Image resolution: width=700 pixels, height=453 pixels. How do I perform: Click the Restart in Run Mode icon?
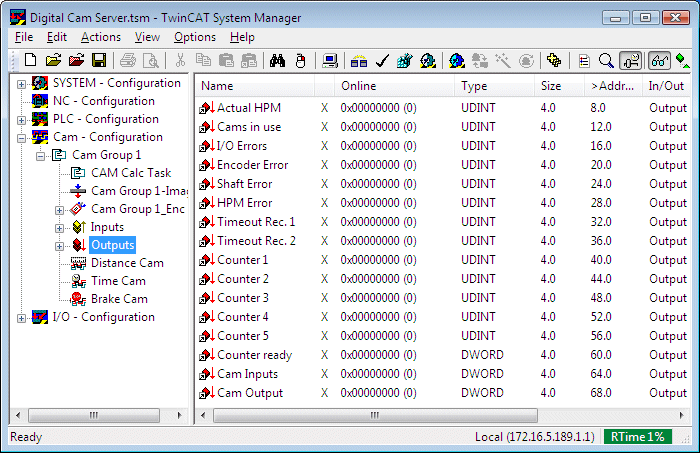point(428,60)
